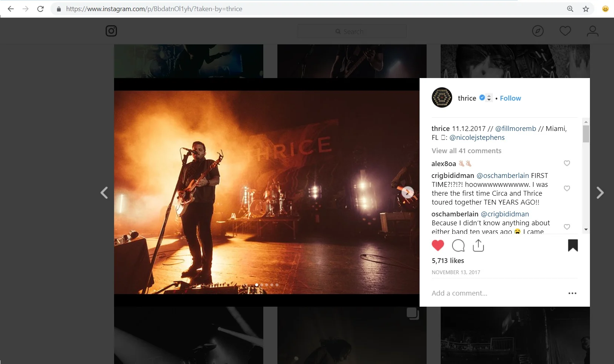
Task: Open the @crigbididman mention in reply
Action: [x=505, y=214]
